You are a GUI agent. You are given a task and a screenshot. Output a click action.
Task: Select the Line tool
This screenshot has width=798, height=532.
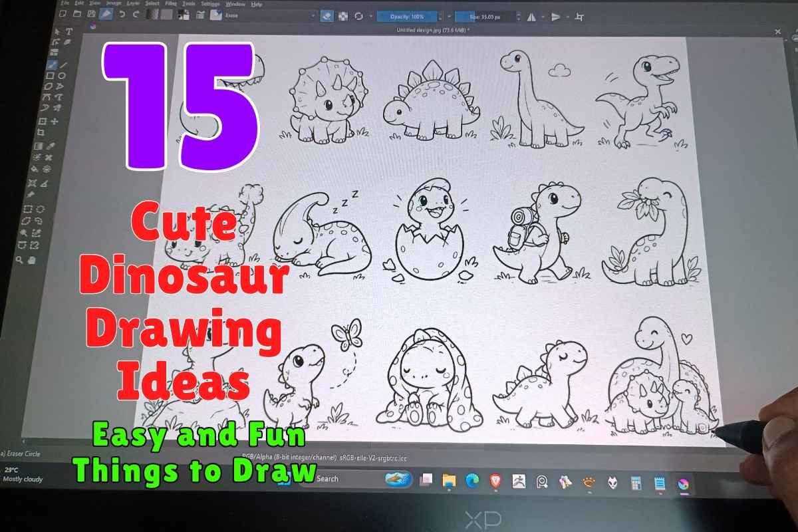coord(64,65)
